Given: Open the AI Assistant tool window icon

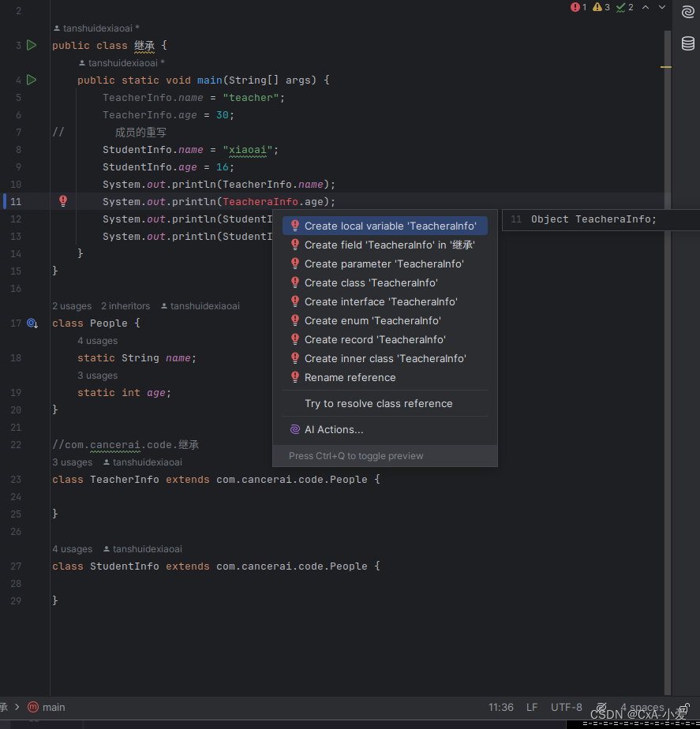Looking at the screenshot, I should pyautogui.click(x=688, y=12).
